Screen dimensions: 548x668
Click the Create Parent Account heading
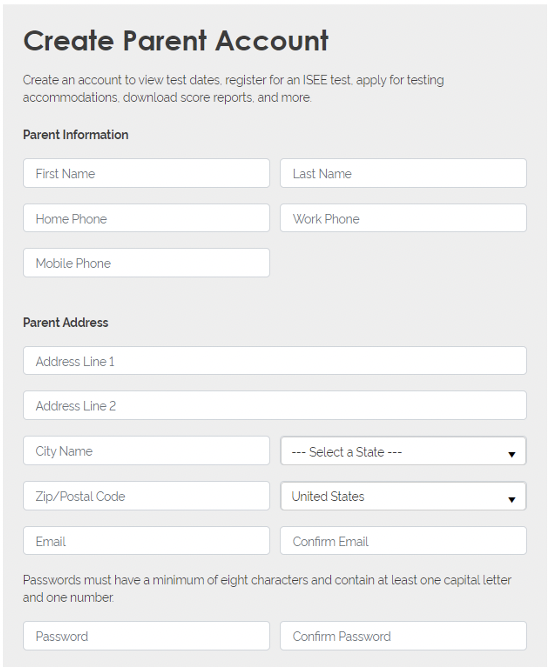pos(176,41)
